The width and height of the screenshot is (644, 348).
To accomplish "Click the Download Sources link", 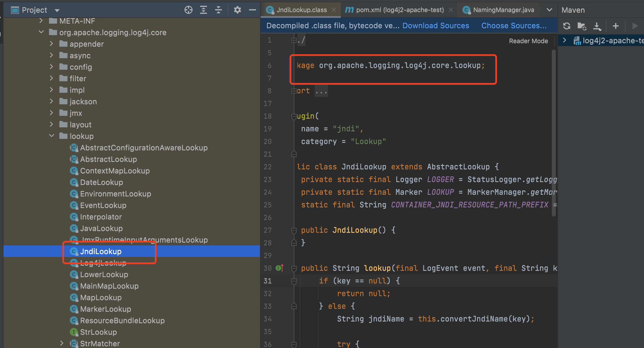I will click(x=436, y=26).
